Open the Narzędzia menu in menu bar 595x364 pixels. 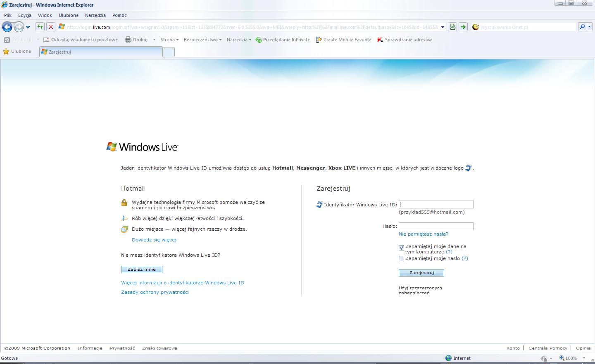[x=95, y=15]
